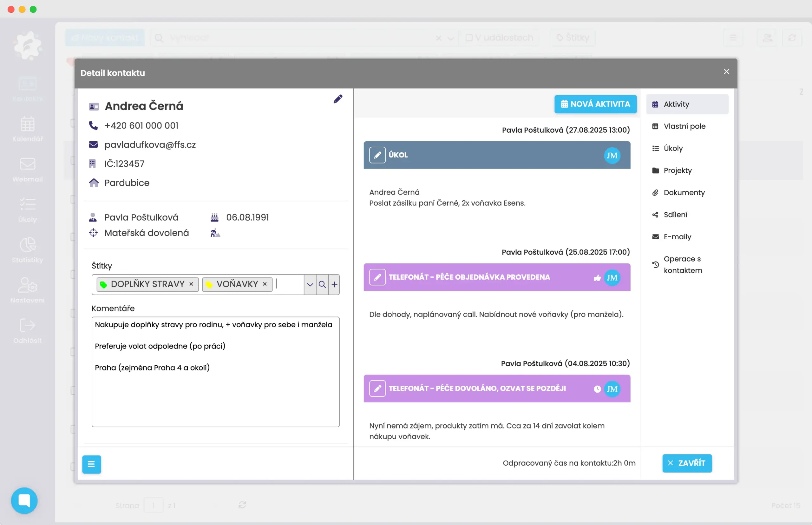
Task: Remove the DOPLŇKY STRAVY tag
Action: coord(191,284)
